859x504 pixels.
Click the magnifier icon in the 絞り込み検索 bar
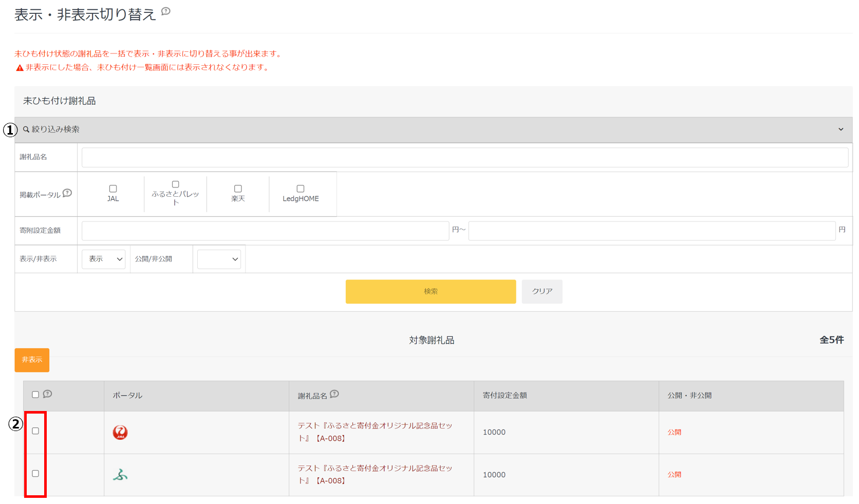point(26,129)
